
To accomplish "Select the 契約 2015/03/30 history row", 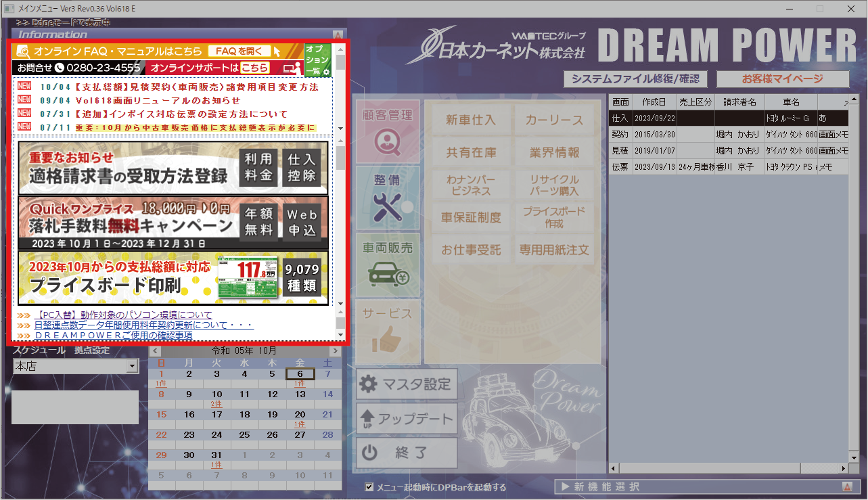I will click(729, 134).
